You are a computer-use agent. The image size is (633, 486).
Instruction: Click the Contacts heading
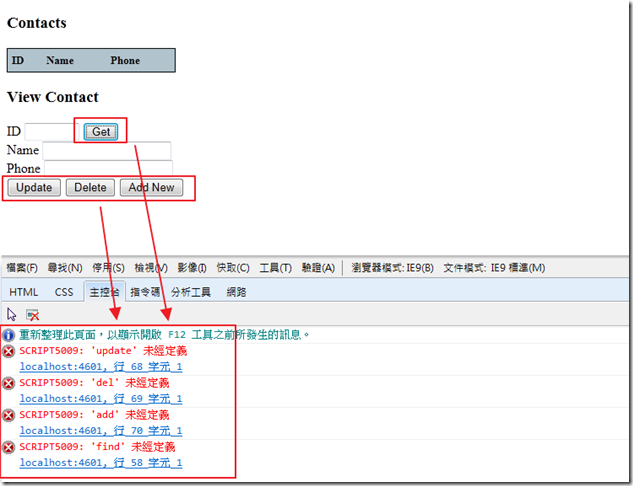coord(37,23)
